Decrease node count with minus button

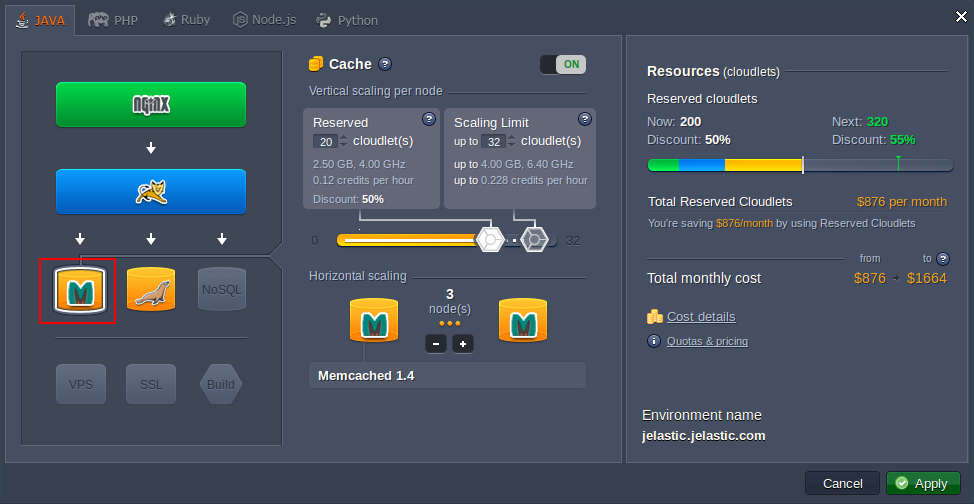coord(436,343)
